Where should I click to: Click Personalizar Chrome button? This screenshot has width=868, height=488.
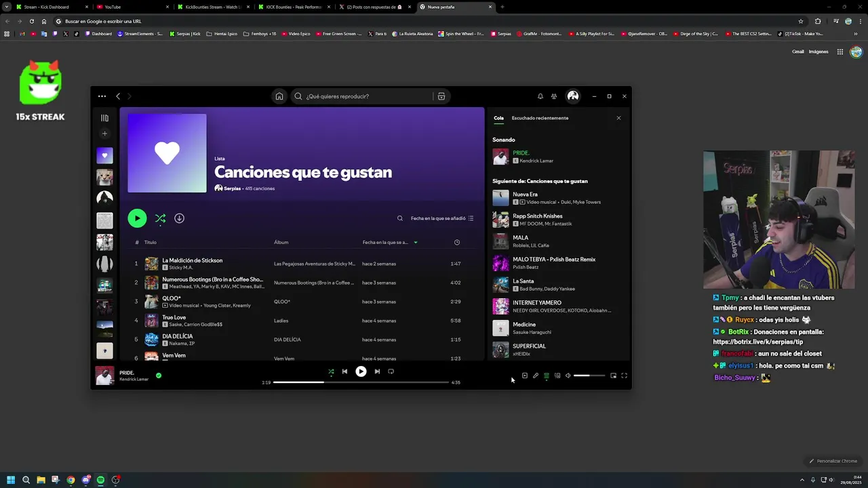[833, 461]
